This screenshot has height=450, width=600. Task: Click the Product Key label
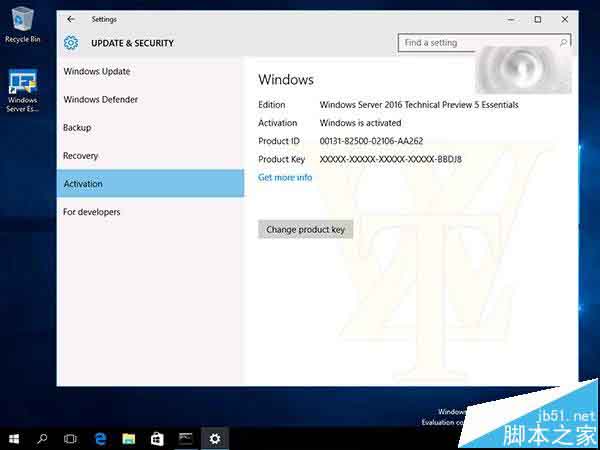281,159
